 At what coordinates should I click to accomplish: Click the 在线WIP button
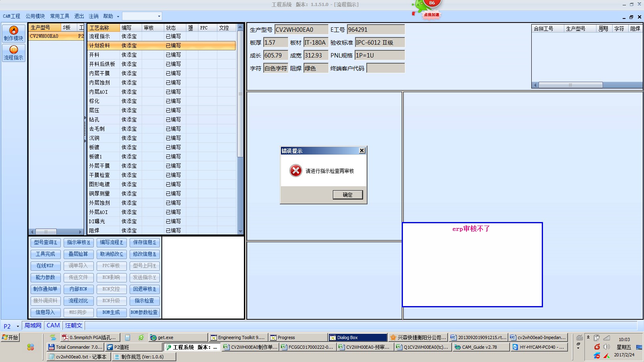tap(45, 266)
